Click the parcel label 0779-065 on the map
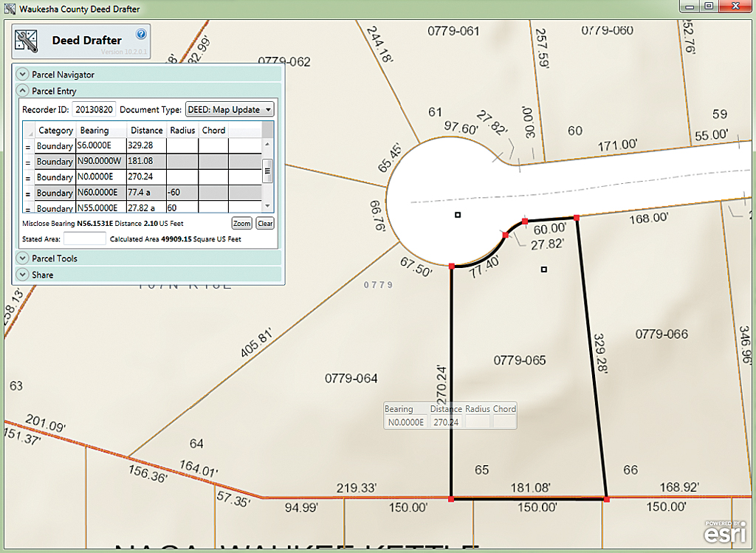 click(x=520, y=360)
